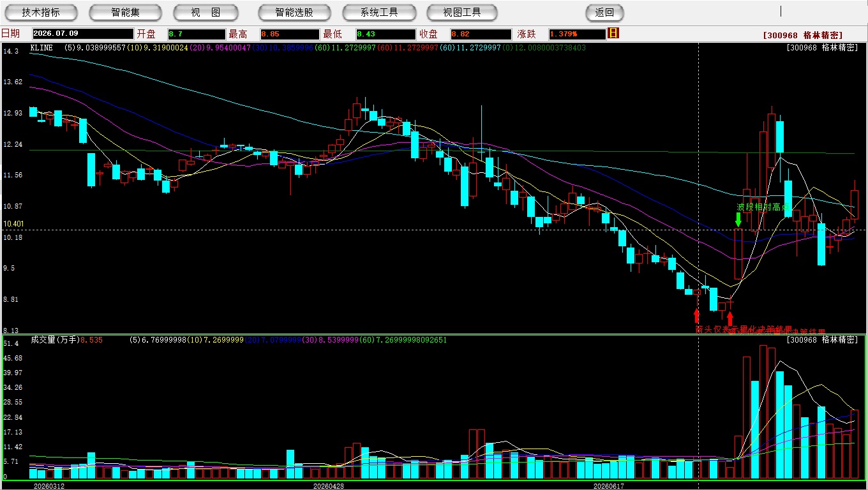Screen dimensions: 868x490
Task: Click the 20260428 date label on axis
Action: [x=328, y=486]
